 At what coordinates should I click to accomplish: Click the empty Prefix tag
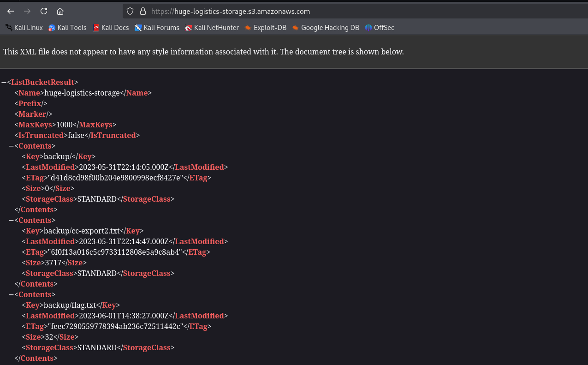31,103
